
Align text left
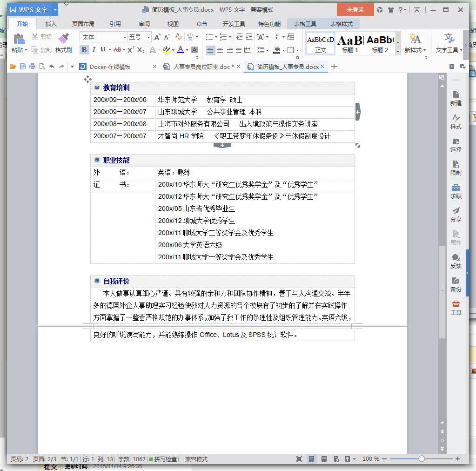click(x=210, y=50)
